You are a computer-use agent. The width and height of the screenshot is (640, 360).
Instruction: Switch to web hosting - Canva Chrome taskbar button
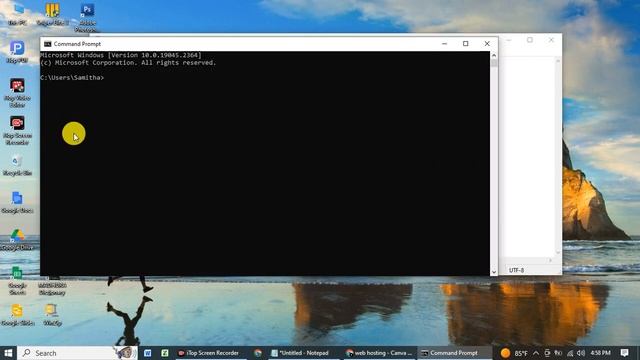tap(380, 353)
